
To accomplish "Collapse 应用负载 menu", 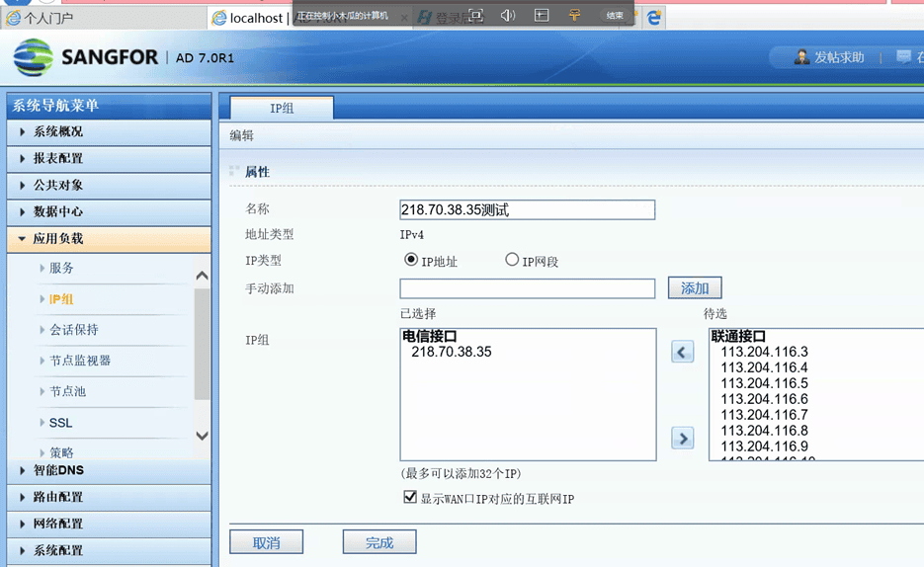I will tap(109, 238).
